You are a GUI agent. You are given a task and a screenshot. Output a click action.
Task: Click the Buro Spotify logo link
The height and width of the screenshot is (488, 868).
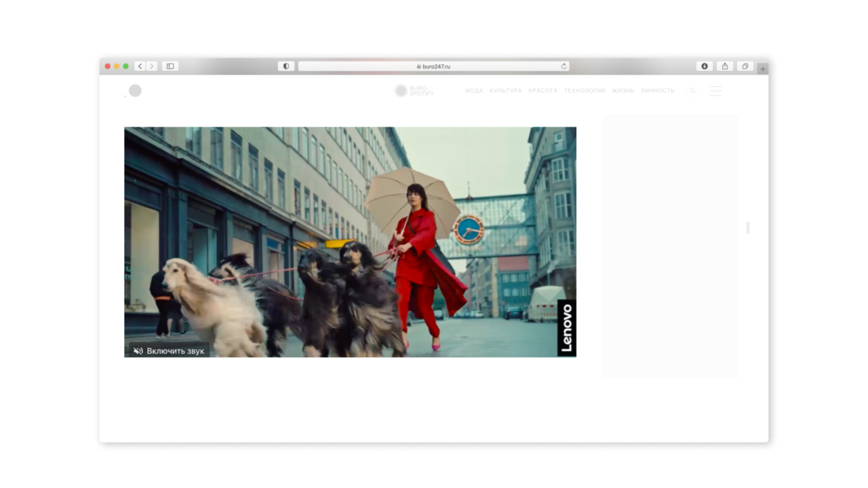pyautogui.click(x=414, y=91)
